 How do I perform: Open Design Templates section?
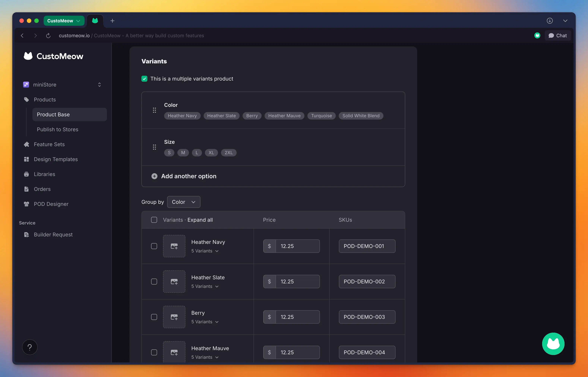(56, 159)
